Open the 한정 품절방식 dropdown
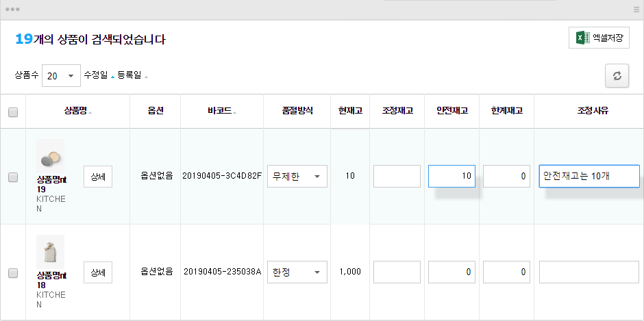The width and height of the screenshot is (644, 321). [x=297, y=272]
